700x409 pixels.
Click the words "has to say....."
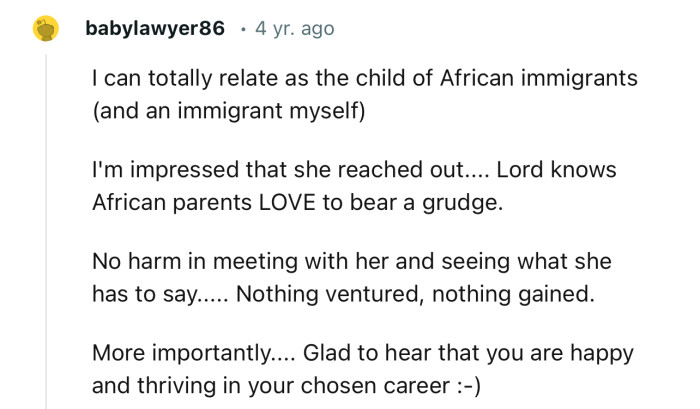tap(160, 295)
